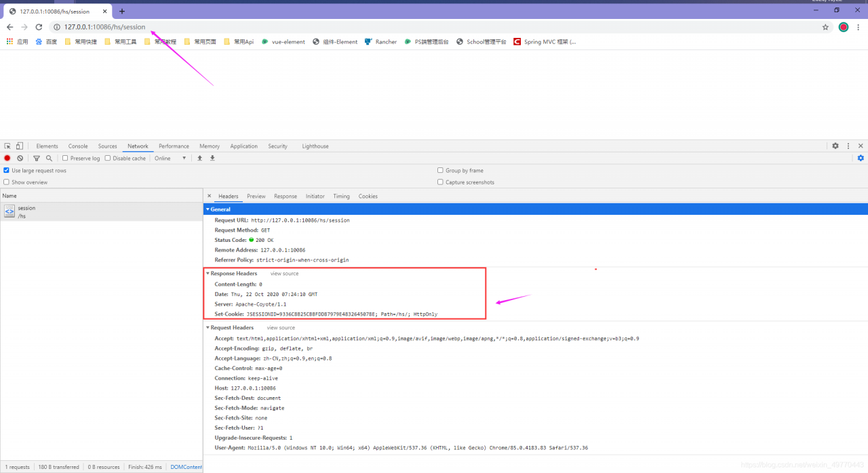Check the Show overview option

pyautogui.click(x=7, y=182)
